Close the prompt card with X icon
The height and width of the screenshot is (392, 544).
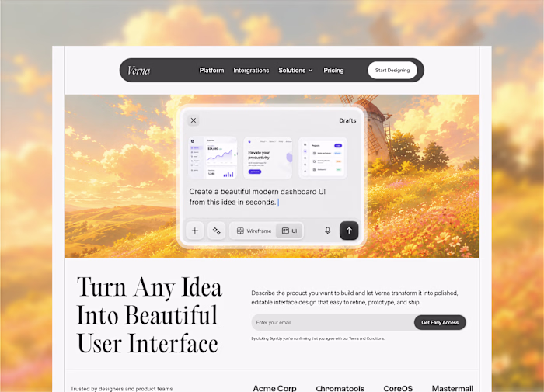click(x=194, y=120)
